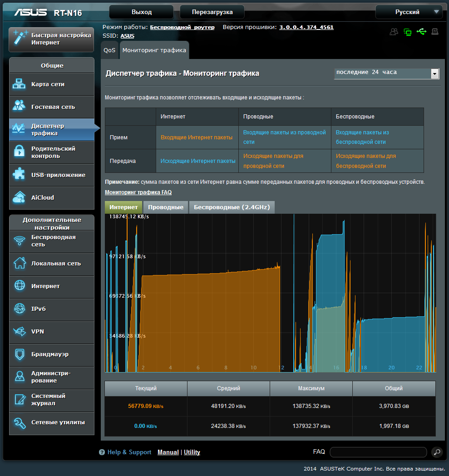This screenshot has width=449, height=476.
Task: Click the FAQ search input field
Action: 378,452
